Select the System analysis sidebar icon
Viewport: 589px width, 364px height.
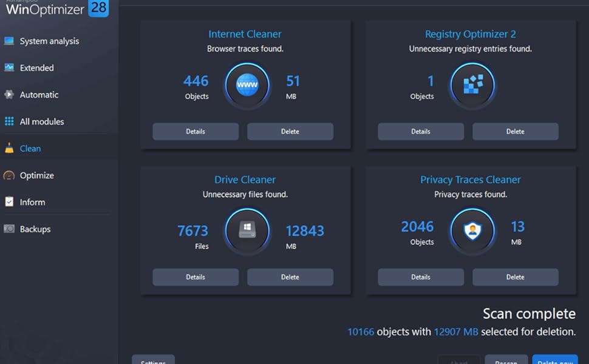(9, 41)
